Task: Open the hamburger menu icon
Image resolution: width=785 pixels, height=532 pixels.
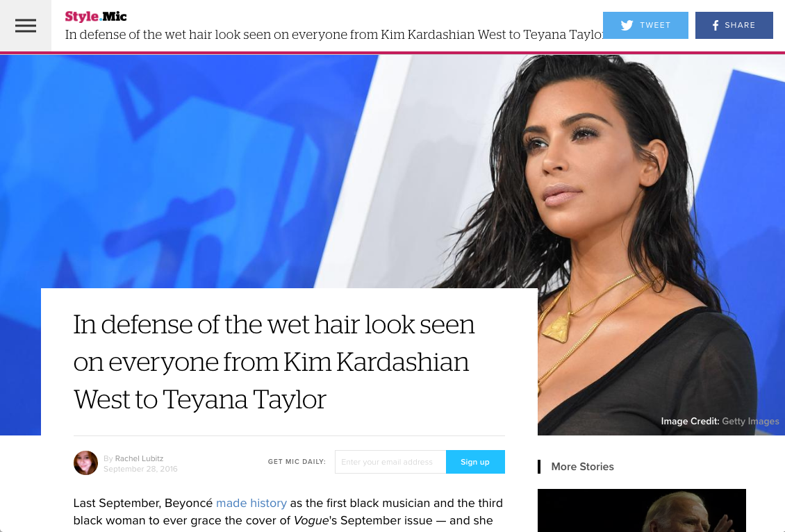Action: click(26, 26)
